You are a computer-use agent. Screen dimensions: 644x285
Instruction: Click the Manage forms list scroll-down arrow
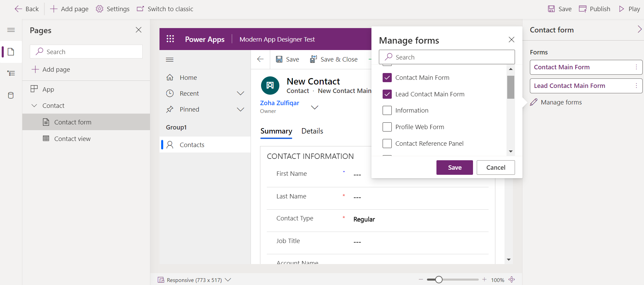[511, 151]
